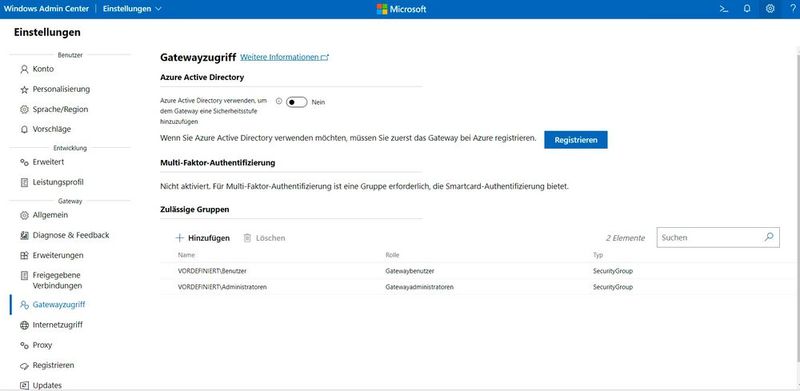
Task: Click the plus icon of Hinzufügen
Action: [179, 238]
